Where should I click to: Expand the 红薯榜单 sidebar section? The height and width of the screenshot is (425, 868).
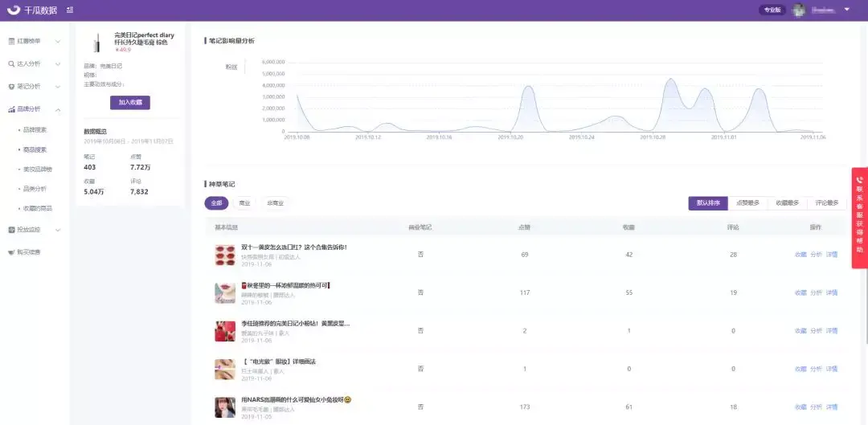tap(58, 41)
